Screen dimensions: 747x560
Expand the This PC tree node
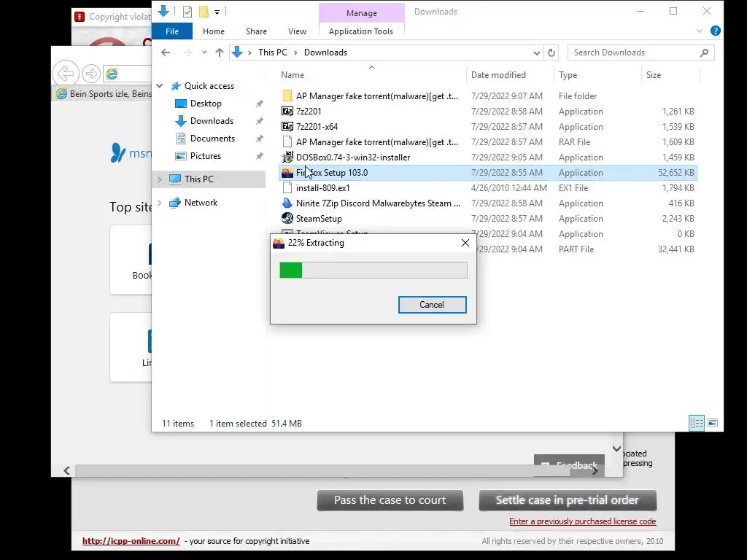[x=160, y=179]
